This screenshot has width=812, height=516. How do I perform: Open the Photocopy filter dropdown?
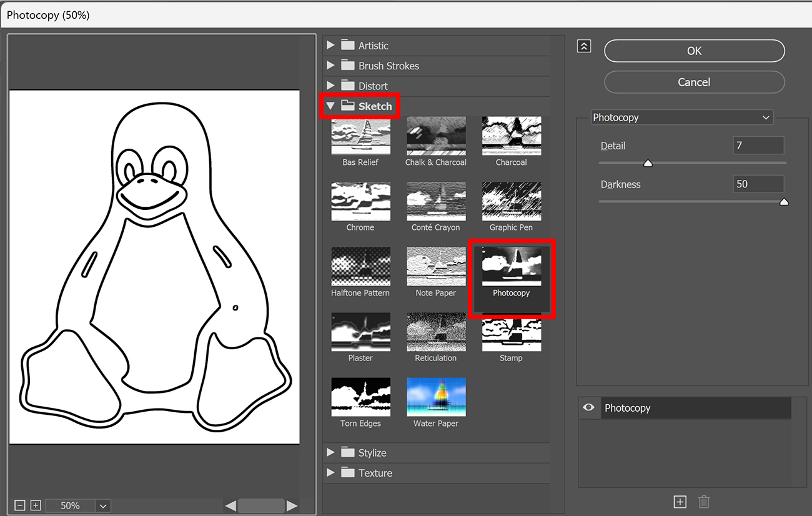coord(681,117)
